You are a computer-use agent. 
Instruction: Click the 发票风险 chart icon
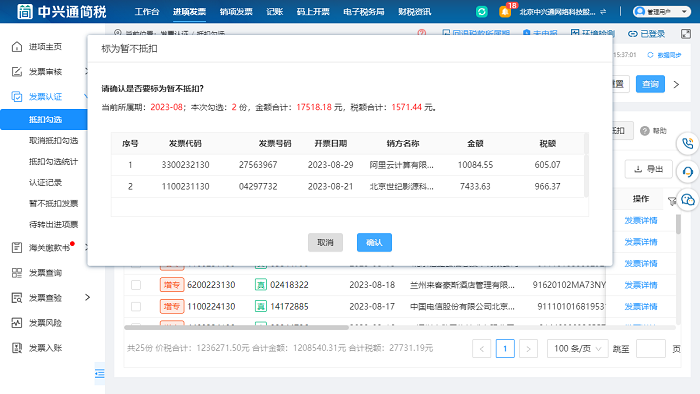[17, 323]
